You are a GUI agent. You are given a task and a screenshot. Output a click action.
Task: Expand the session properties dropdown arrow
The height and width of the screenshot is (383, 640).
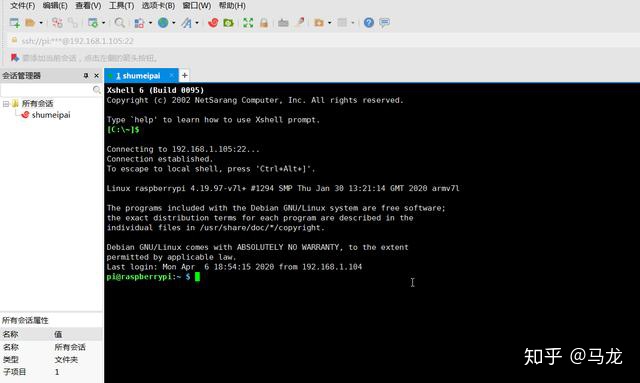click(103, 23)
